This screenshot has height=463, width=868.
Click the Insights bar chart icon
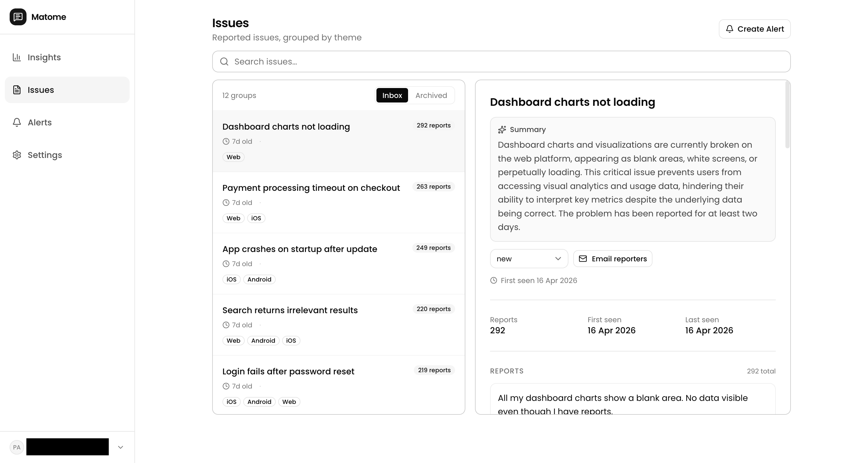click(x=17, y=57)
